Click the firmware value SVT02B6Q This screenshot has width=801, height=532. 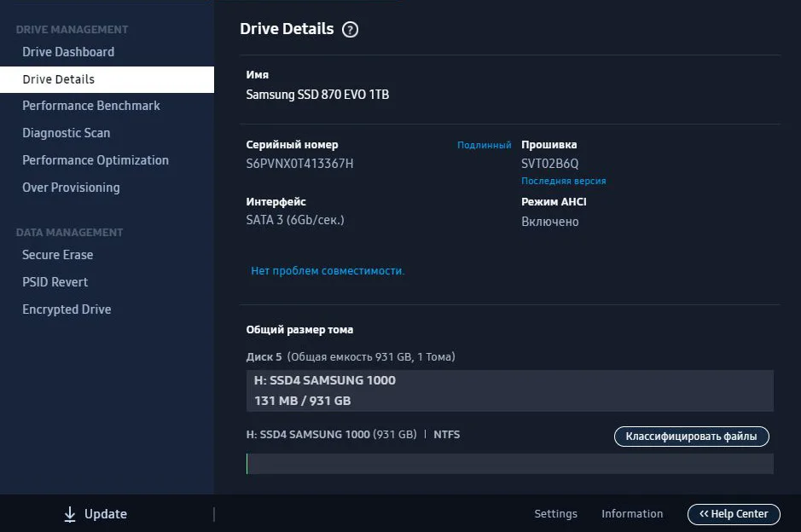(549, 164)
